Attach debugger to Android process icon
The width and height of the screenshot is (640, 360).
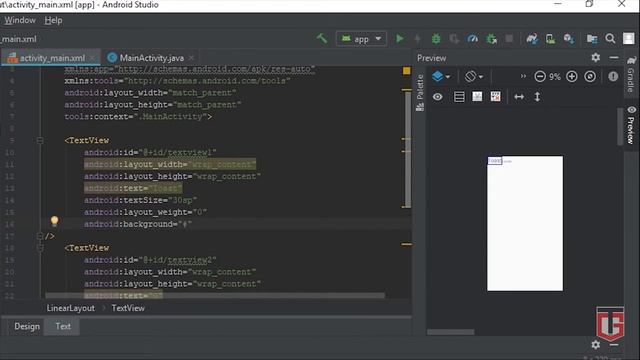pyautogui.click(x=491, y=39)
